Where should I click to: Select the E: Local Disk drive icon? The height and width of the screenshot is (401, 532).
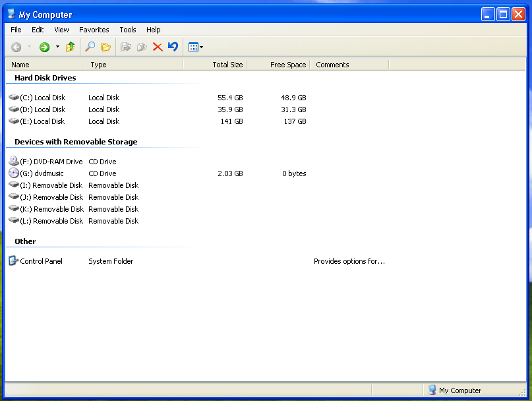pyautogui.click(x=14, y=121)
